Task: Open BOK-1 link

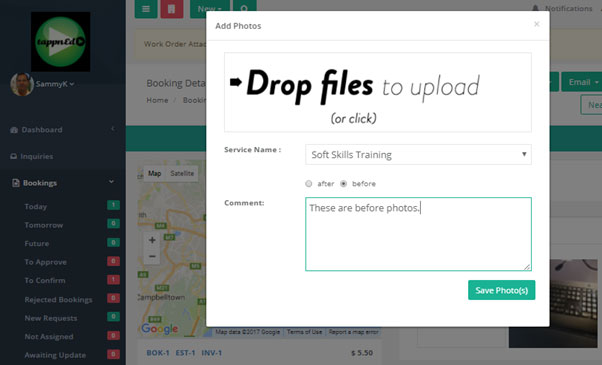Action: coord(158,353)
